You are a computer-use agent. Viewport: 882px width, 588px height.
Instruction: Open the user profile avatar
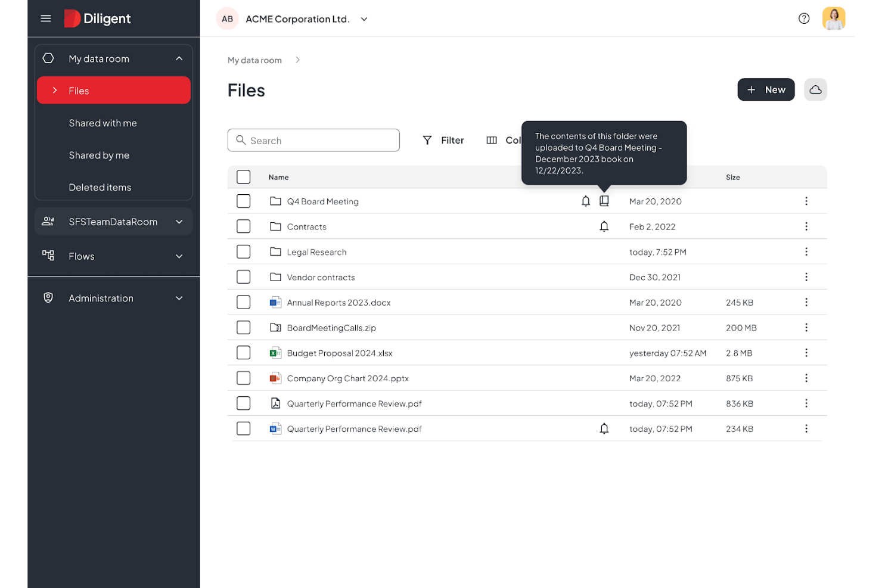tap(834, 18)
